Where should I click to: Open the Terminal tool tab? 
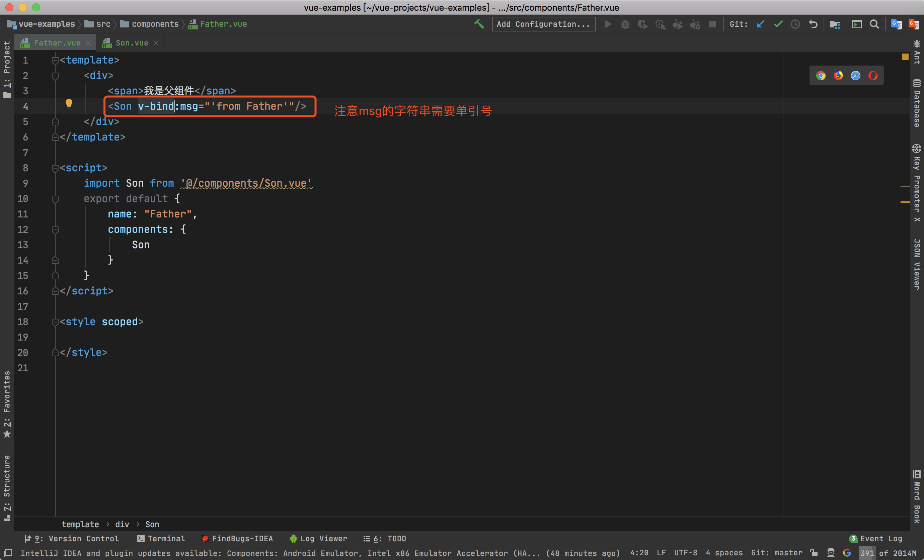point(161,539)
